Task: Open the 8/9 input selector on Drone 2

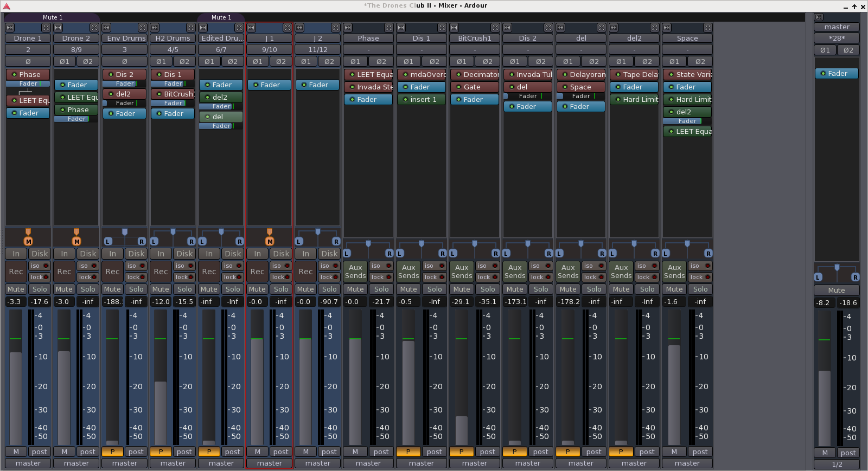Action: coord(76,50)
